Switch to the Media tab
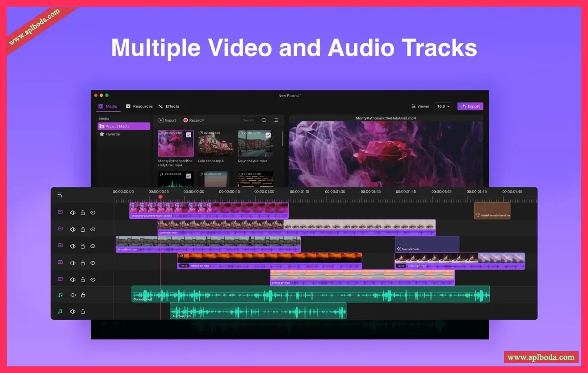 pyautogui.click(x=108, y=106)
